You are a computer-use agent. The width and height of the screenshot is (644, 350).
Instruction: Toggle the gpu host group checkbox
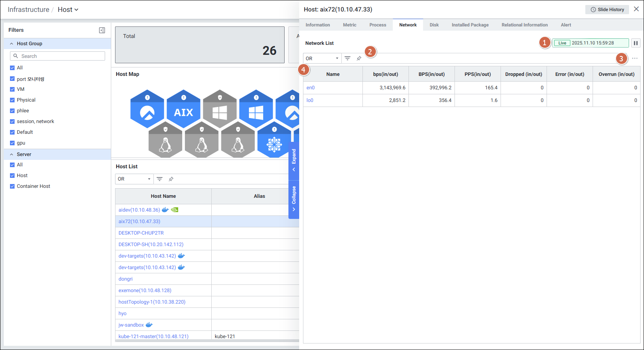coord(12,143)
